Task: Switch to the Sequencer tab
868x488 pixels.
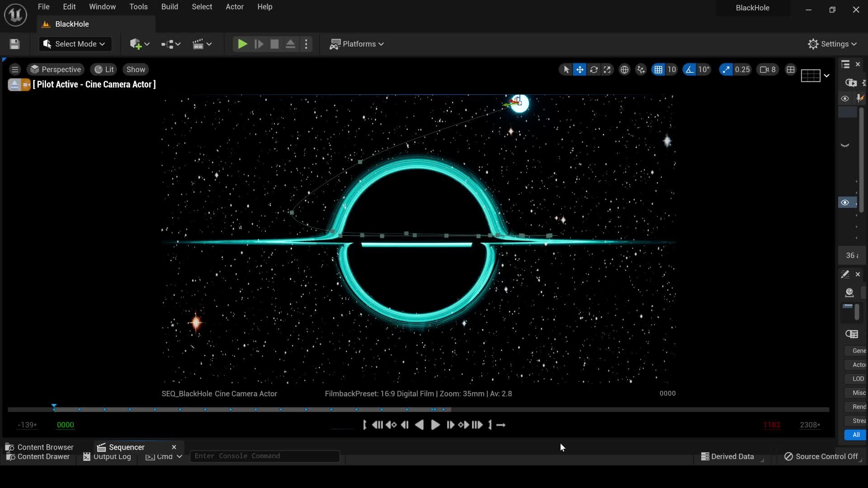Action: [x=127, y=447]
